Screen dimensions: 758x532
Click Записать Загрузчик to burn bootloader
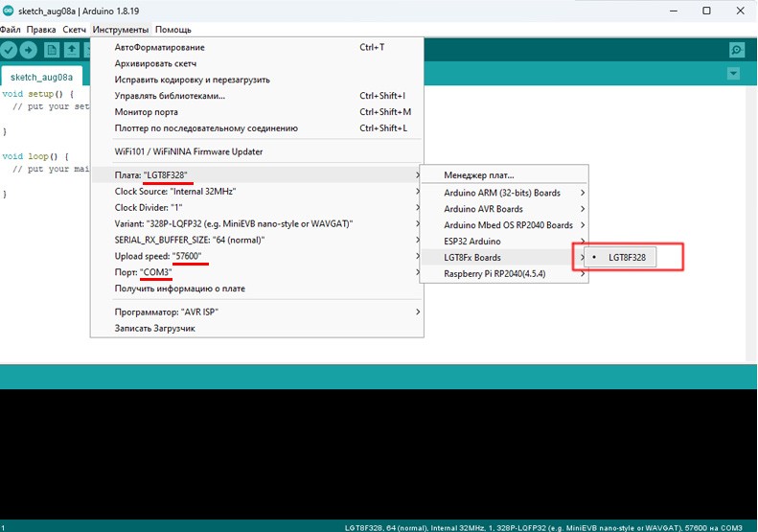[x=155, y=328]
